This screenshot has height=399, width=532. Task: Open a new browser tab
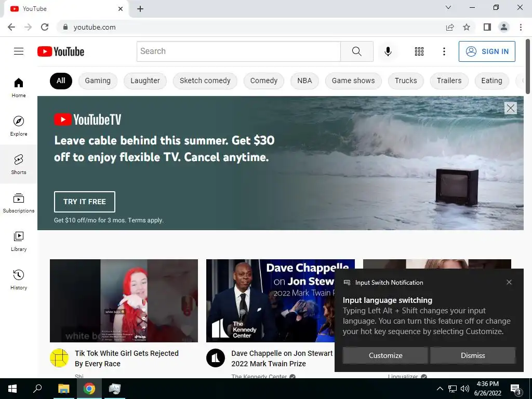coord(140,9)
